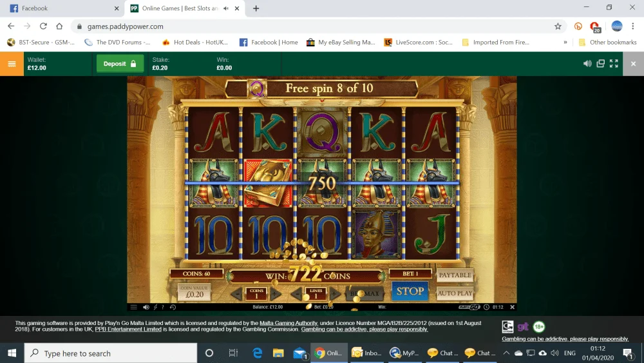Image resolution: width=644 pixels, height=363 pixels.
Task: Open the in-game menu icon at bottom bar
Action: [x=134, y=307]
